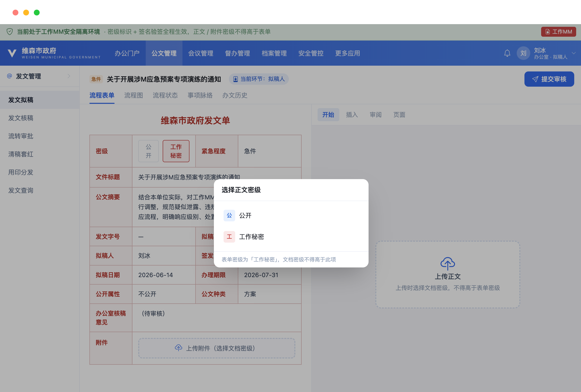
Task: Click the red 工 icon in dialog
Action: pos(229,237)
